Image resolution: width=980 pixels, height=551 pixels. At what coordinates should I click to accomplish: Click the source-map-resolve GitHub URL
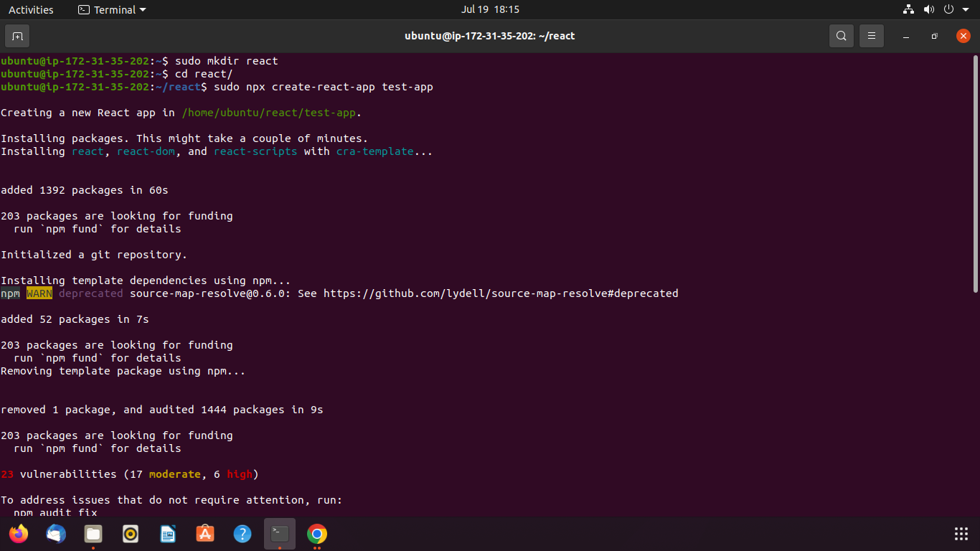tap(501, 293)
